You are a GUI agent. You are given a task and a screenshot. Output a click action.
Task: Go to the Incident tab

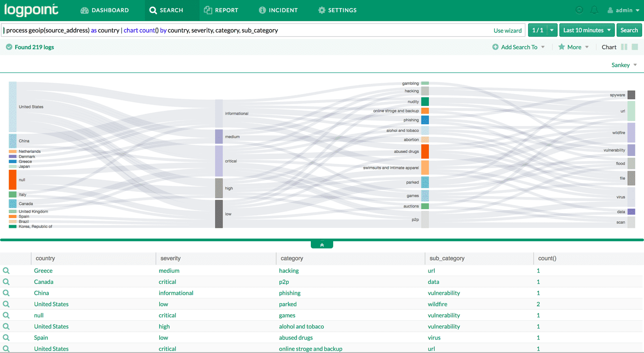point(278,10)
